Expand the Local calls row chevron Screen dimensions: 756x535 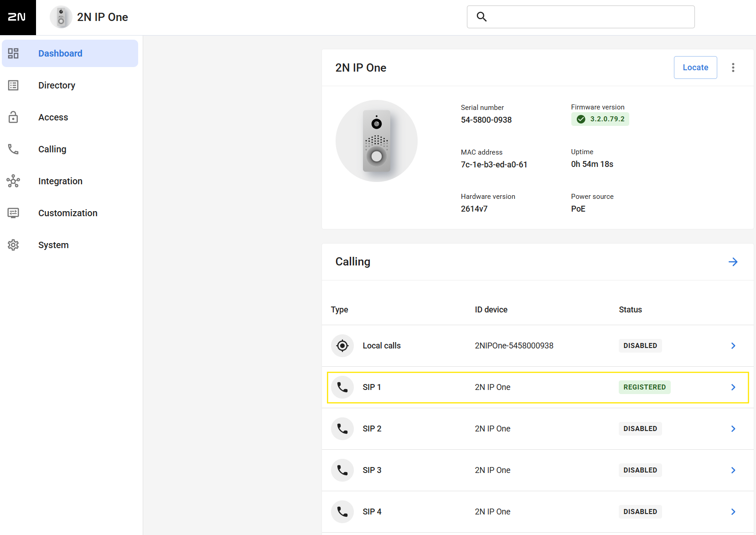733,346
